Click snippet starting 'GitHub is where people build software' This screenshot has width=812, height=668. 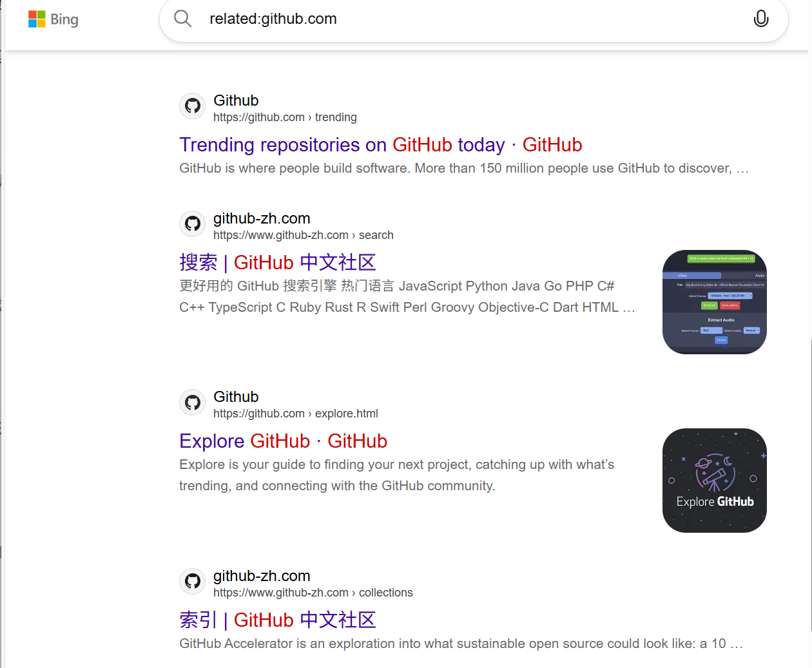(464, 168)
